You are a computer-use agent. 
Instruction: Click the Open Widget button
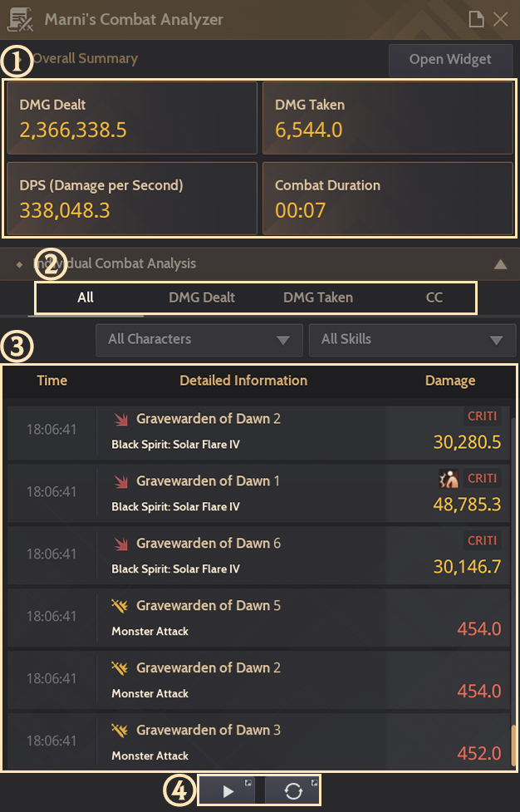click(450, 60)
